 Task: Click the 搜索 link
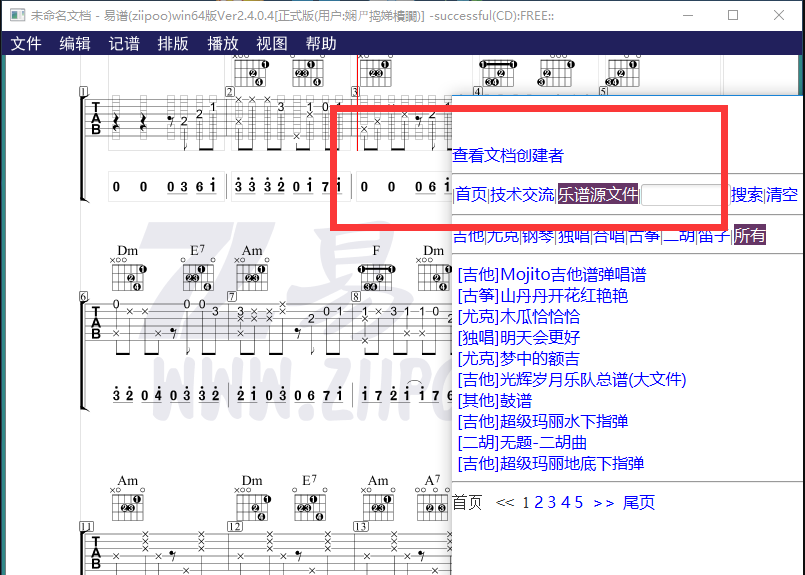click(746, 194)
